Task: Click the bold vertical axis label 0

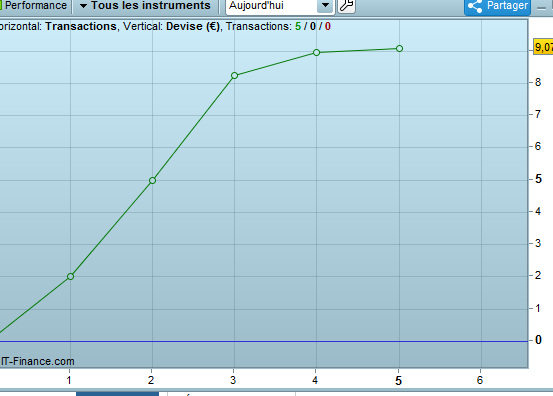Action: 538,340
